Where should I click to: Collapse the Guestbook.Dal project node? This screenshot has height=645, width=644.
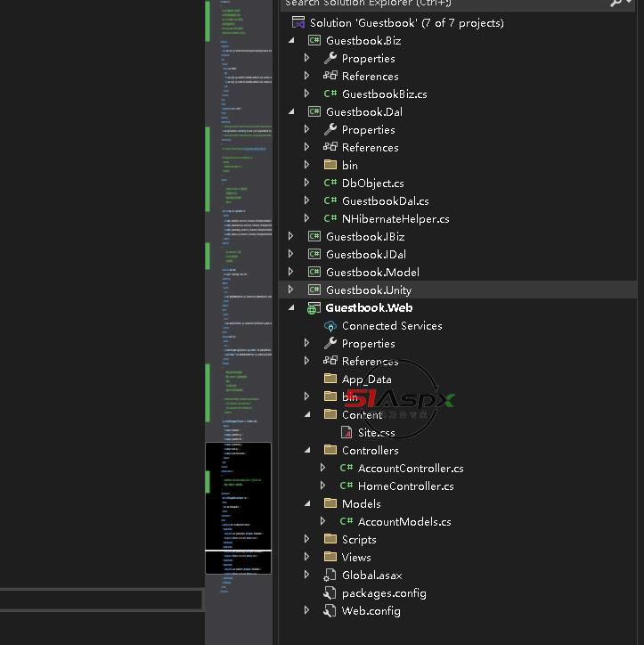click(291, 111)
